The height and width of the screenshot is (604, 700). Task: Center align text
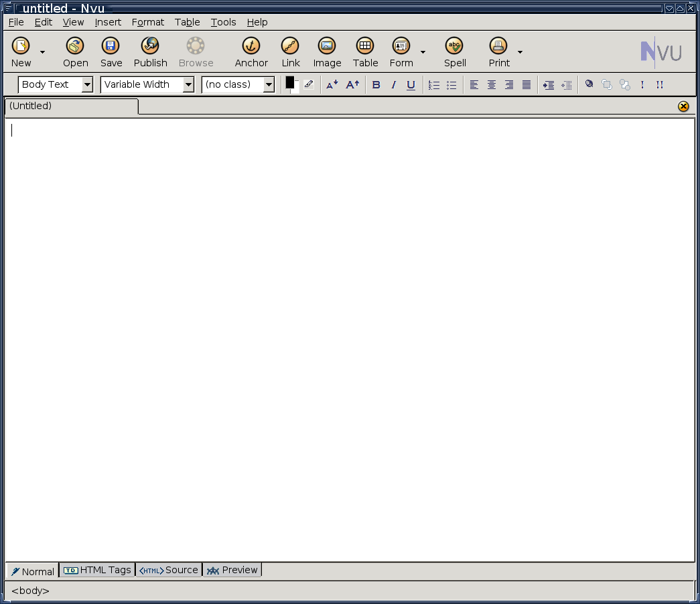492,85
